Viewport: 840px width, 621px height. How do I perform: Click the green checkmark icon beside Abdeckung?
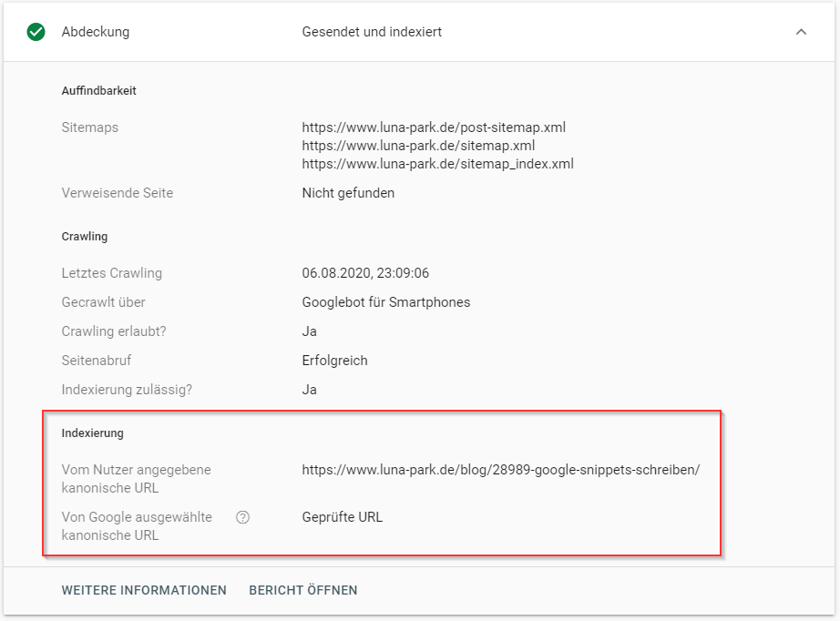[36, 32]
